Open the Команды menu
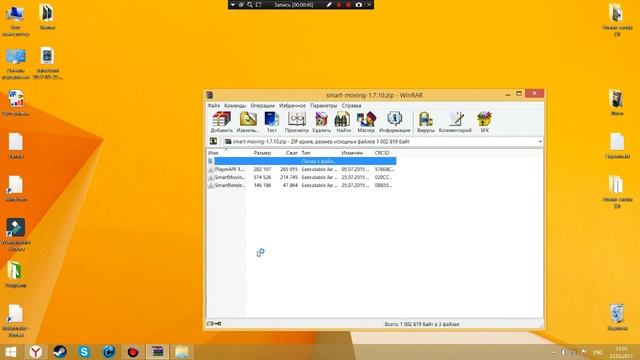The width and height of the screenshot is (640, 360). (235, 106)
